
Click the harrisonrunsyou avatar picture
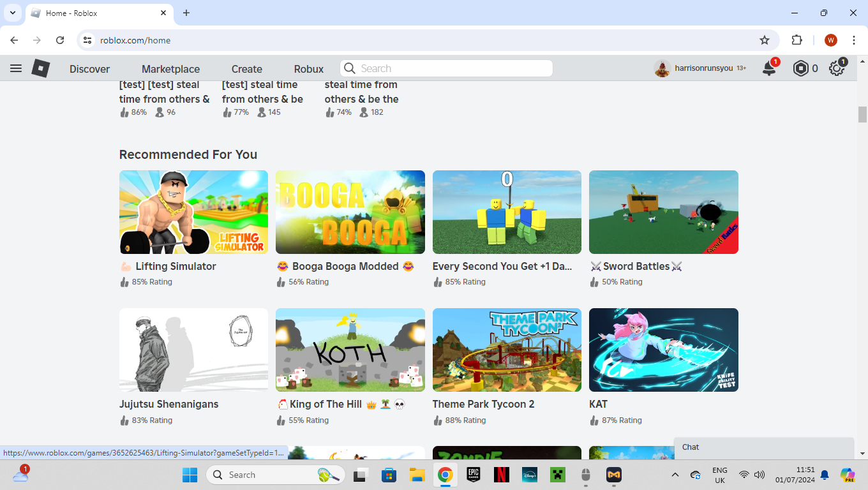[x=662, y=68]
